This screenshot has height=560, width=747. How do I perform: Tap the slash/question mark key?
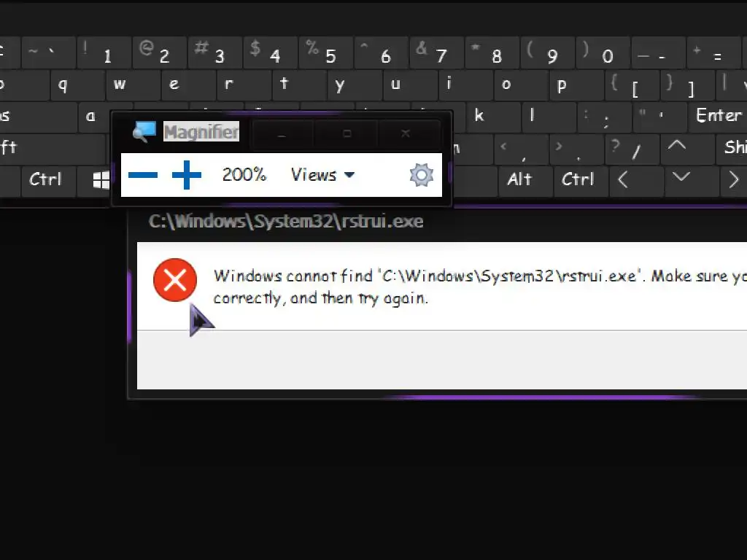click(x=632, y=149)
